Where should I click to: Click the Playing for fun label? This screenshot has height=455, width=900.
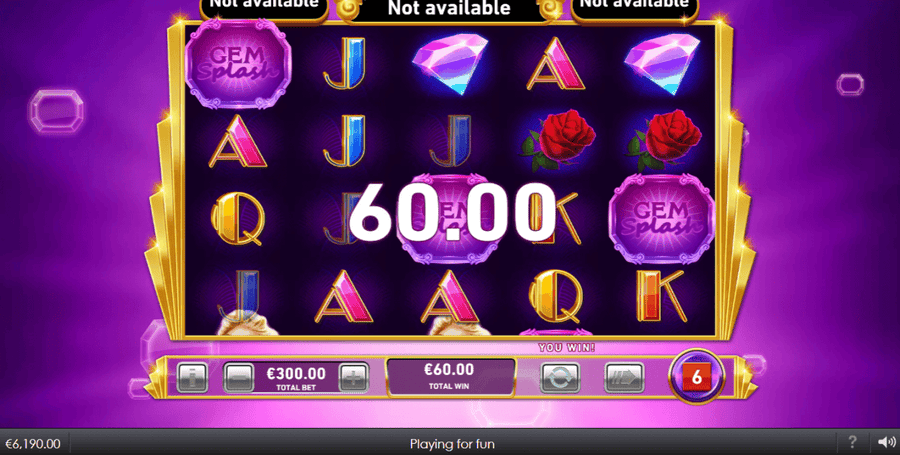452,444
